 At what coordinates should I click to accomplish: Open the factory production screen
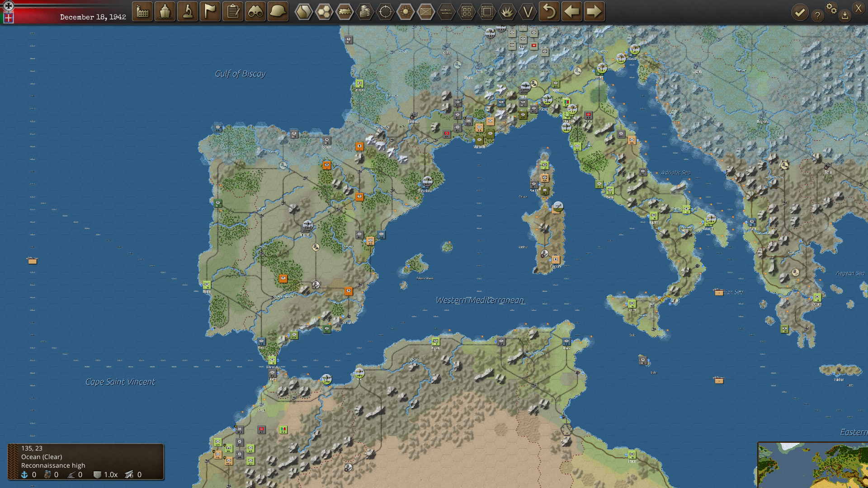142,12
